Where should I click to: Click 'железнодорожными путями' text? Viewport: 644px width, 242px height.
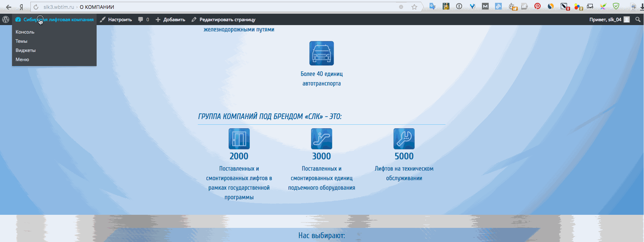pos(239,29)
